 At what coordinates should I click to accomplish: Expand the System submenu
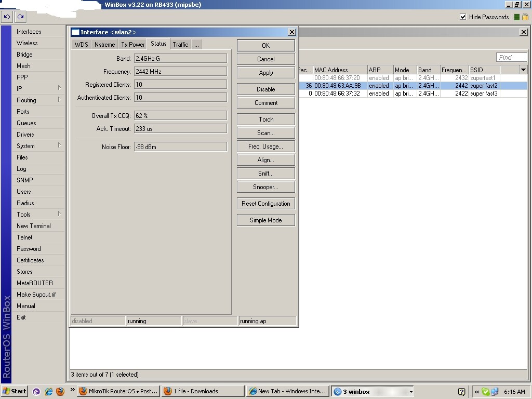click(59, 145)
